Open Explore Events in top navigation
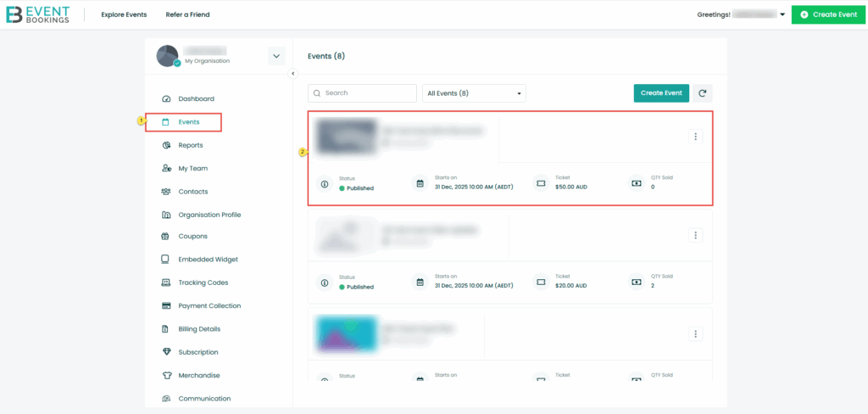The height and width of the screenshot is (414, 868). coord(124,14)
